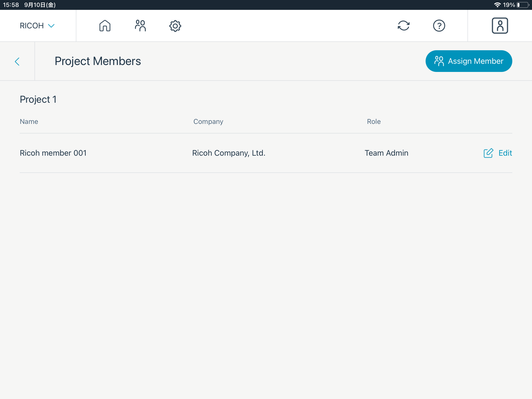The image size is (532, 399).
Task: Click the Name column header
Action: click(x=29, y=121)
